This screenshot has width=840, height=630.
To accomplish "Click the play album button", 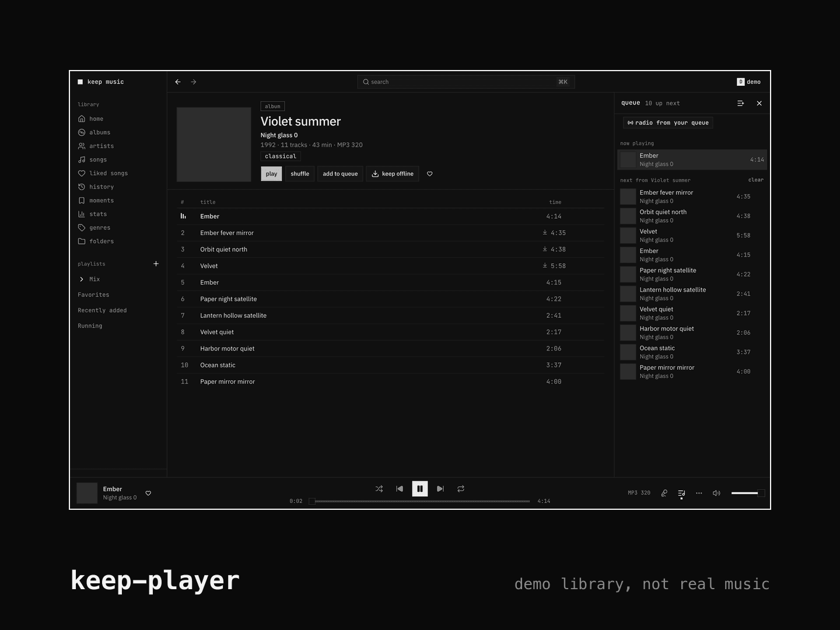I will tap(271, 174).
